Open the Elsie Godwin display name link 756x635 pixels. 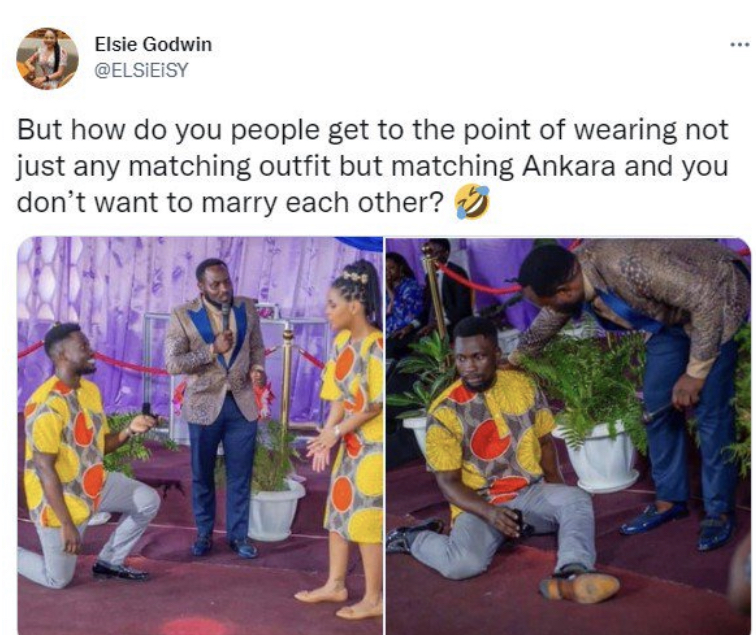click(153, 44)
